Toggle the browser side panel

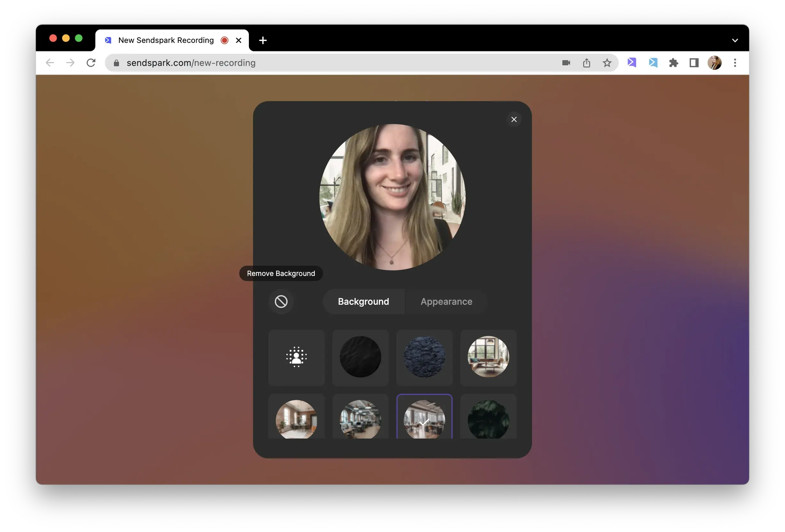[x=694, y=63]
